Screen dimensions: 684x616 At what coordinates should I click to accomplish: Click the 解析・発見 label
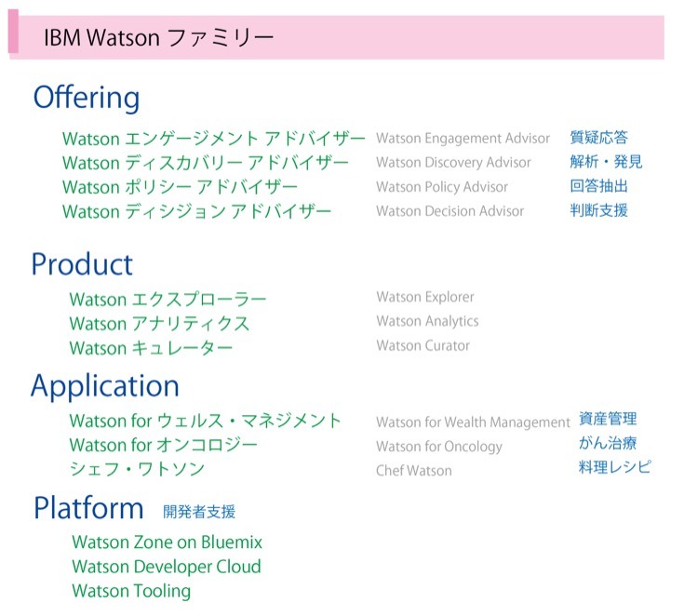606,162
